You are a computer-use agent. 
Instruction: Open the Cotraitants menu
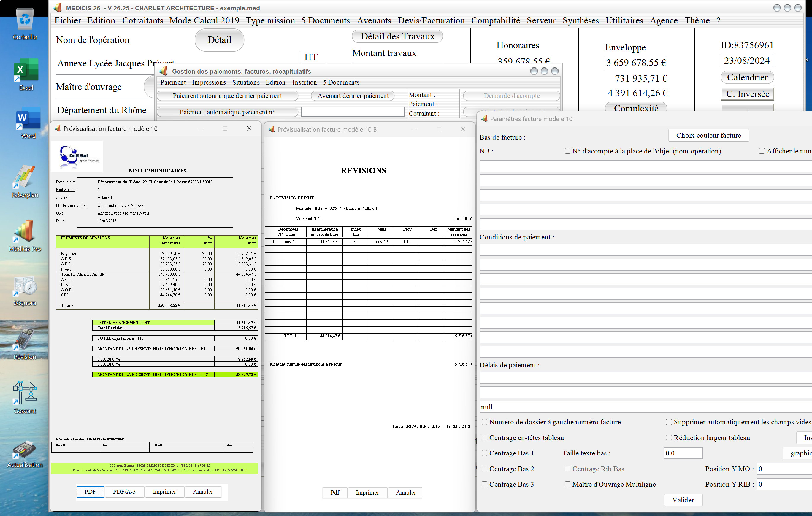click(142, 20)
